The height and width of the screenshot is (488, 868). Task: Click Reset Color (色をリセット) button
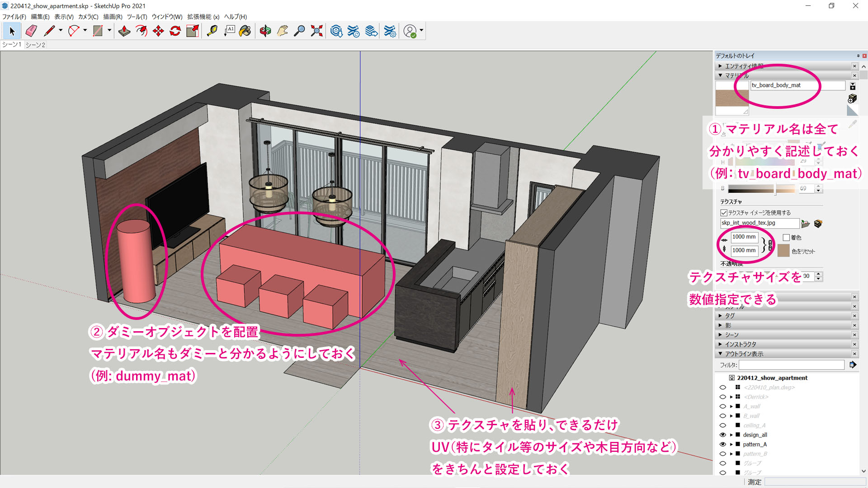pyautogui.click(x=803, y=252)
